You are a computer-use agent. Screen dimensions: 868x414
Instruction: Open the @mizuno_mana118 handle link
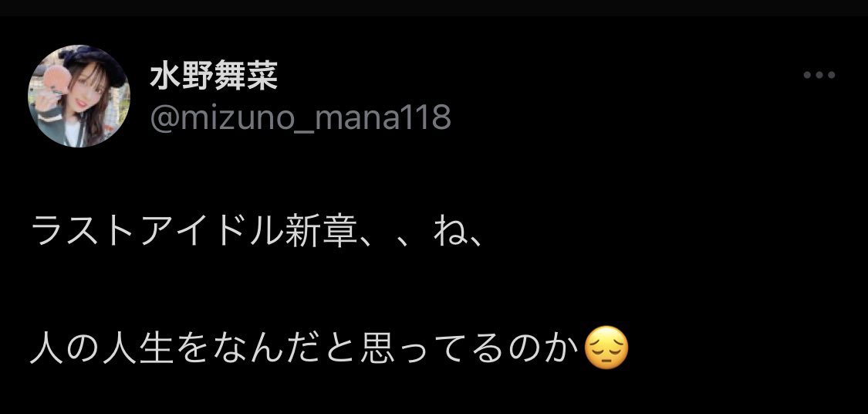coord(300,118)
